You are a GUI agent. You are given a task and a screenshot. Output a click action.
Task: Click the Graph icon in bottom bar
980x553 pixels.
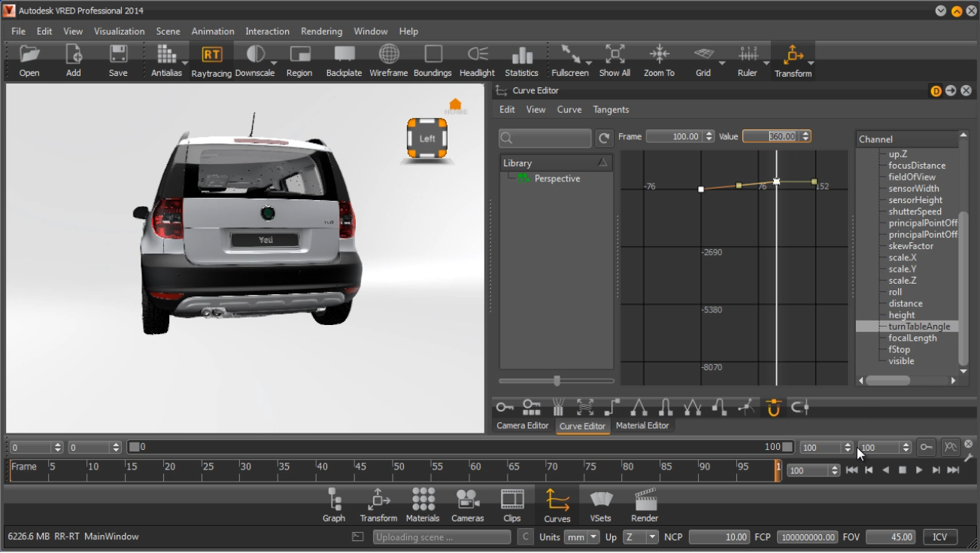tap(334, 500)
